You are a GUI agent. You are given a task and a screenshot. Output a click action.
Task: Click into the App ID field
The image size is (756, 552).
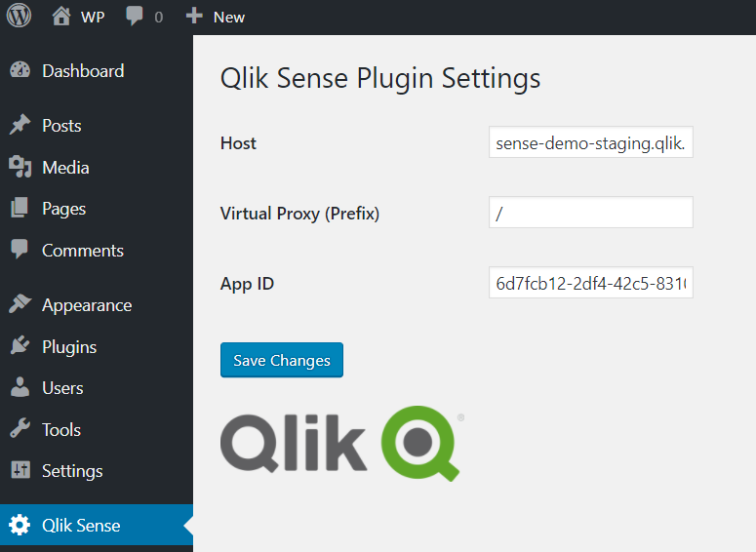(x=590, y=283)
